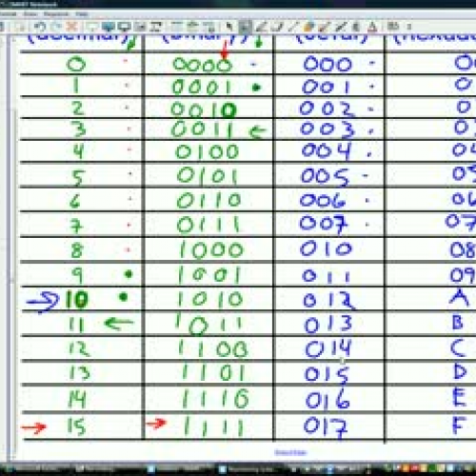Select binary value 1100
The image size is (476, 476).
click(x=212, y=349)
